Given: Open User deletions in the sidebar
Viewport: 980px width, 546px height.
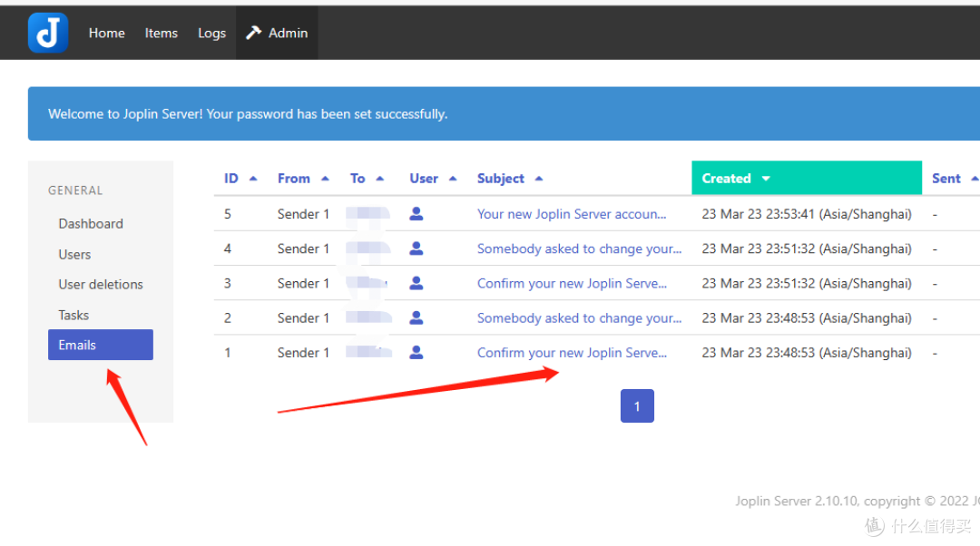Looking at the screenshot, I should [x=101, y=285].
